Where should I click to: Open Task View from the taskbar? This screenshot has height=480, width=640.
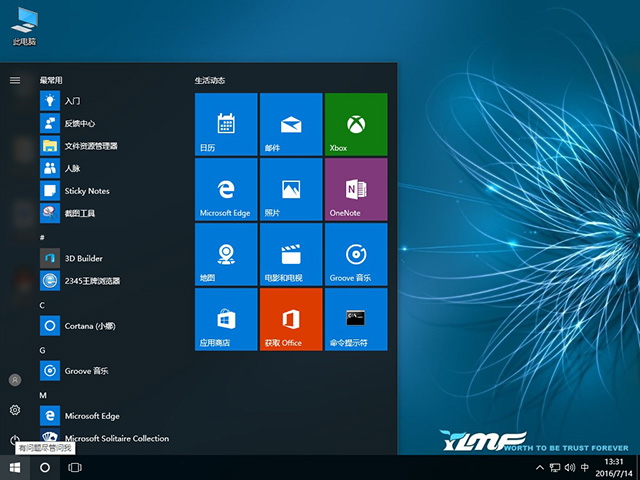(75, 467)
